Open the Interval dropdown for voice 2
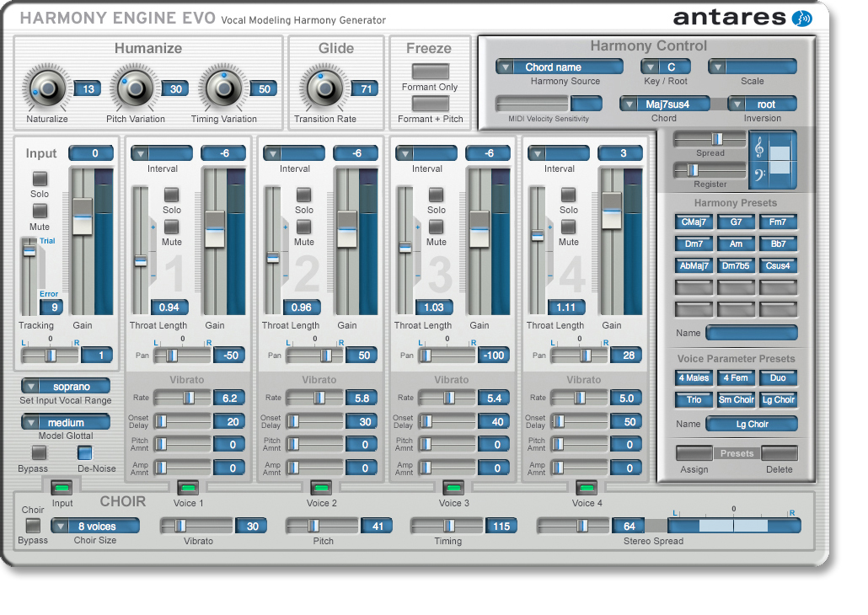 click(294, 153)
